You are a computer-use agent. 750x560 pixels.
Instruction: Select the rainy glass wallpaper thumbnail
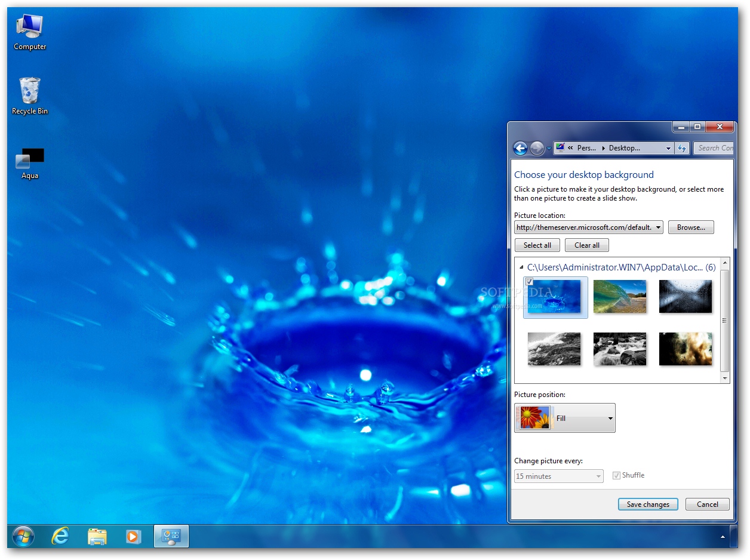tap(686, 296)
